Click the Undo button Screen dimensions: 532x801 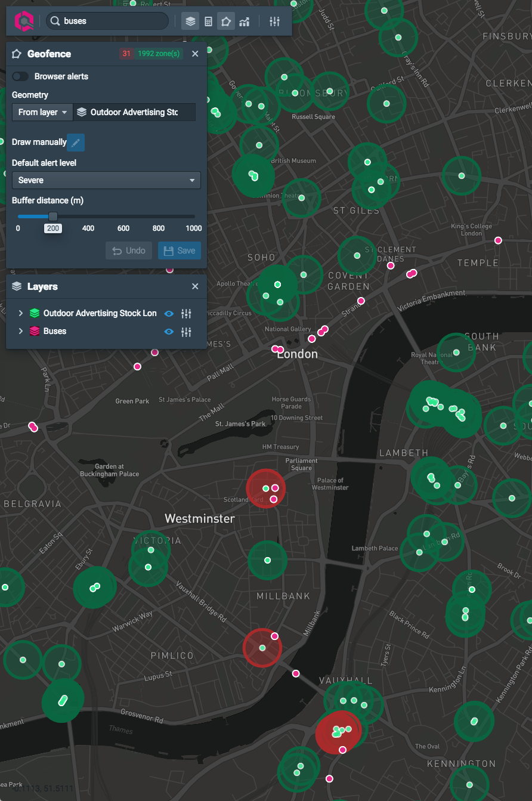coord(129,250)
